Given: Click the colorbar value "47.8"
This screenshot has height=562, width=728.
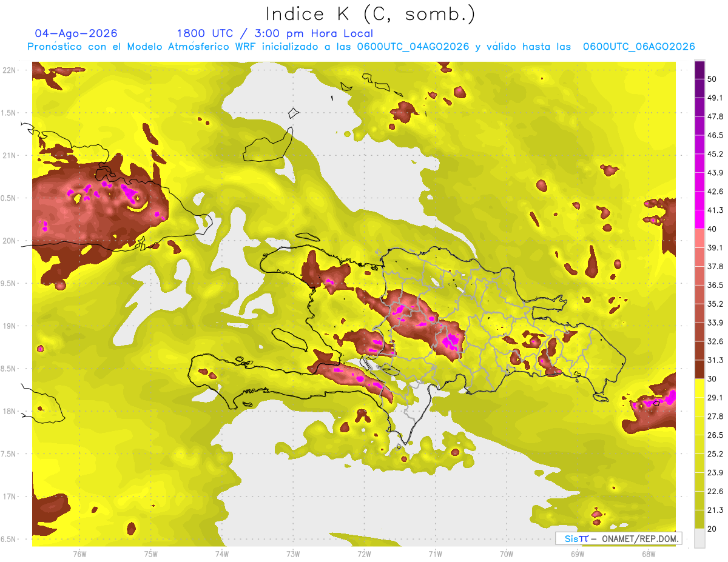Looking at the screenshot, I should click(715, 116).
